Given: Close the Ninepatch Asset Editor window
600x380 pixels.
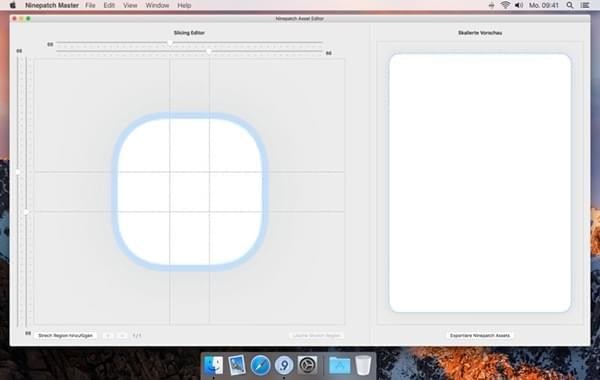Looking at the screenshot, I should pyautogui.click(x=15, y=18).
